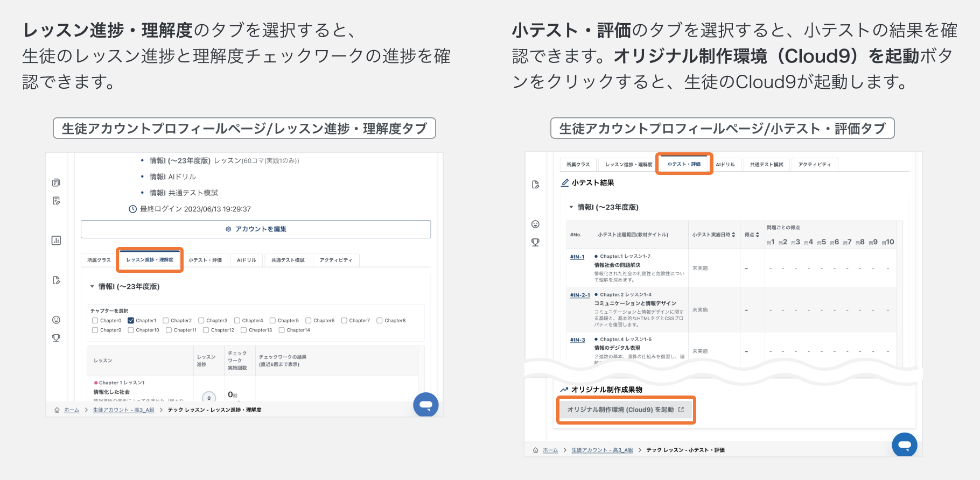
Task: Click the home icon in lesson-progress breadcrumb
Action: click(x=57, y=410)
